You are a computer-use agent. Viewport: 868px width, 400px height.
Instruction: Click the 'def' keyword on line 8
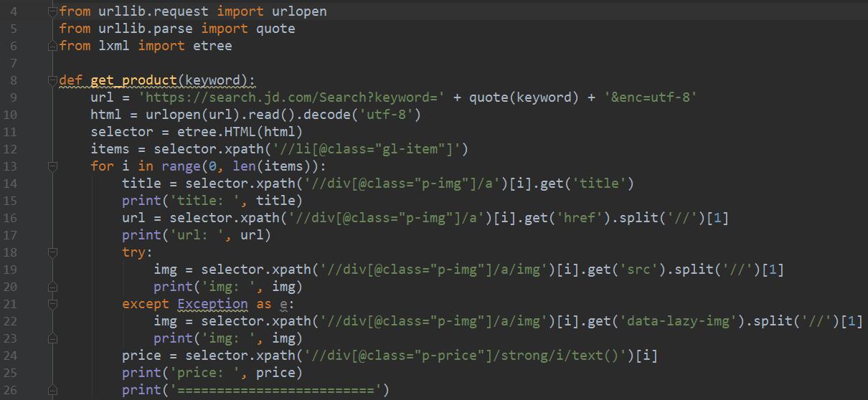pyautogui.click(x=70, y=80)
